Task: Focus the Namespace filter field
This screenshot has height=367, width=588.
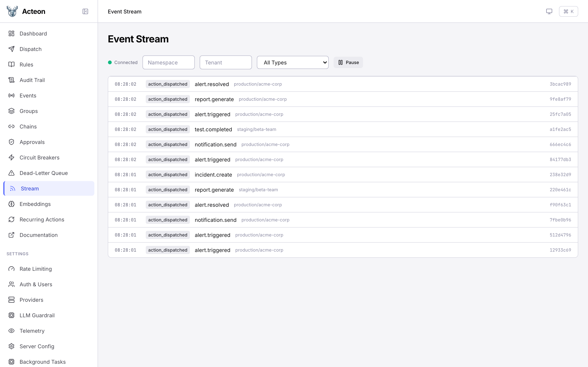Action: click(x=168, y=63)
